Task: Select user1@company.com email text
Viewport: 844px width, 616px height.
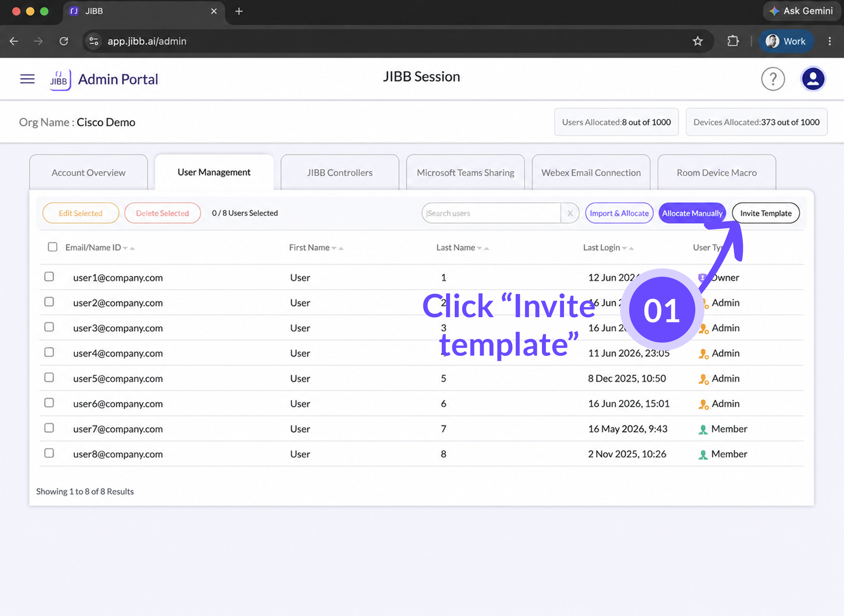Action: pyautogui.click(x=118, y=278)
